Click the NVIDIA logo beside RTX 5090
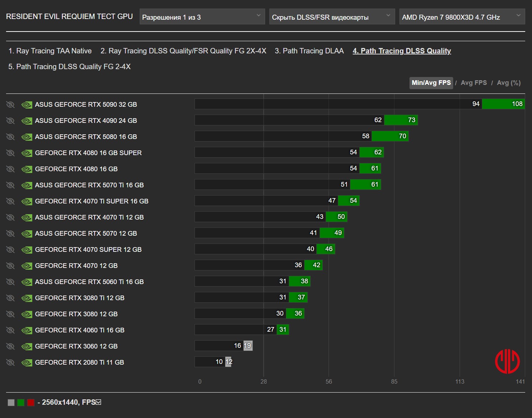Screen dimensions: 532x418 (x=27, y=105)
